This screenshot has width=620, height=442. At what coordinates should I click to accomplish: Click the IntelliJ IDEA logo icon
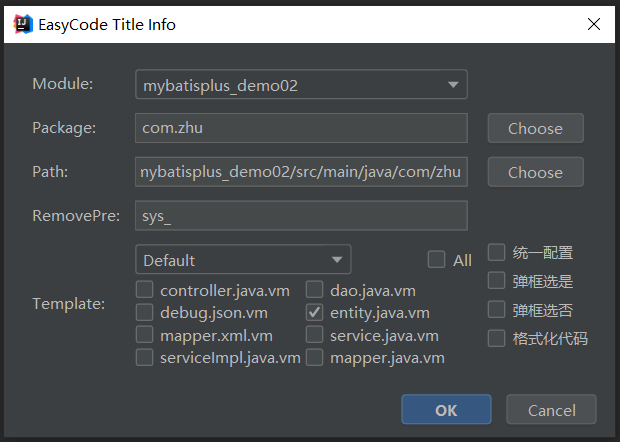click(x=23, y=25)
